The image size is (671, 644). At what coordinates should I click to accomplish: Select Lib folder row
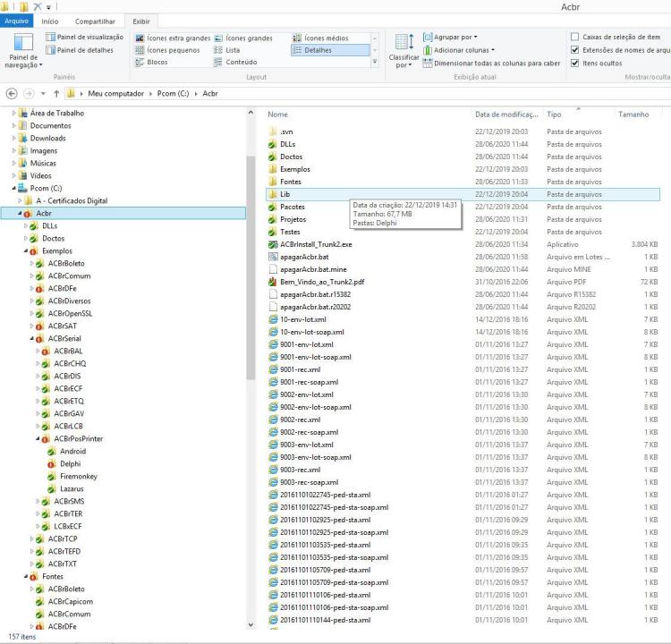[463, 194]
